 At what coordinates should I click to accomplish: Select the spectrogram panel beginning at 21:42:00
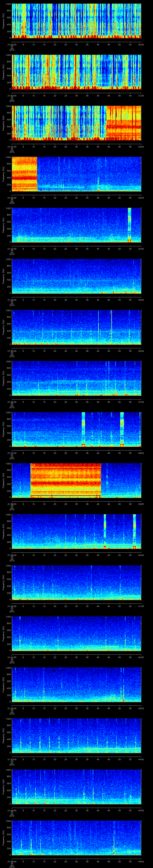point(77,685)
